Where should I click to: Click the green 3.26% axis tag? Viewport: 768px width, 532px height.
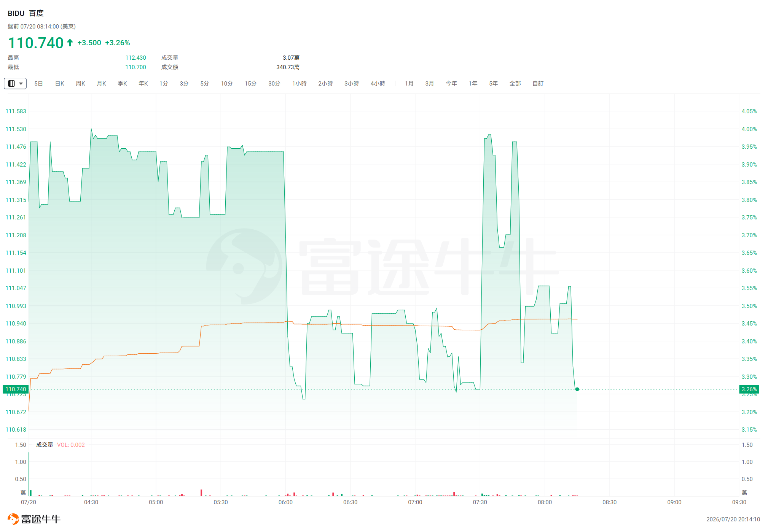(x=749, y=389)
